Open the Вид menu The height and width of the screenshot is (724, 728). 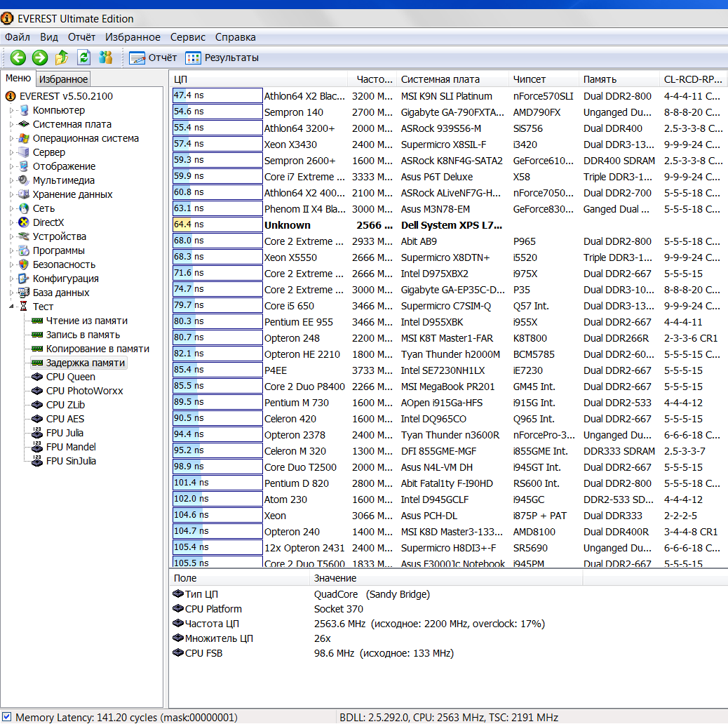[49, 37]
